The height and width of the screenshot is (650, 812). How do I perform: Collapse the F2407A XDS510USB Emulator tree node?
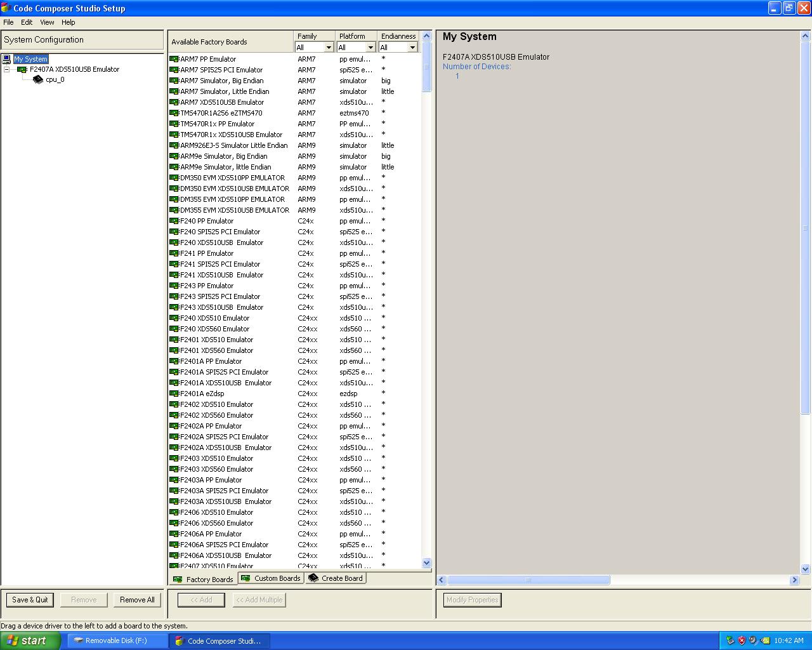[7, 70]
